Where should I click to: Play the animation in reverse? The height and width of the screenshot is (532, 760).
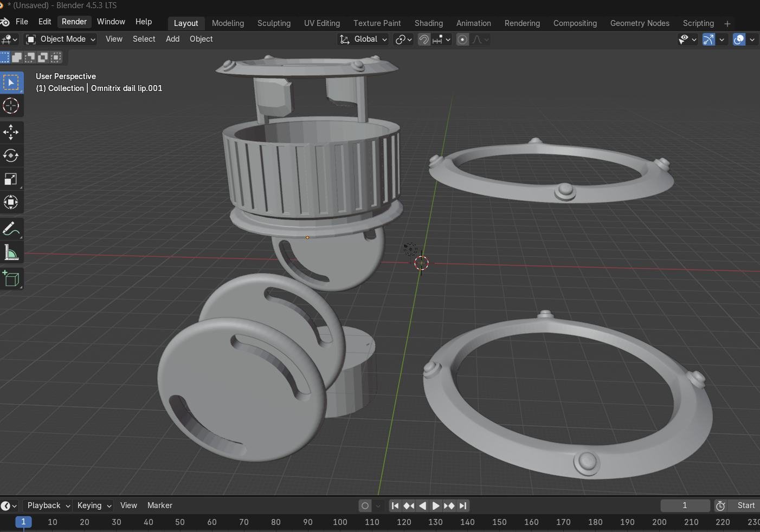click(422, 505)
